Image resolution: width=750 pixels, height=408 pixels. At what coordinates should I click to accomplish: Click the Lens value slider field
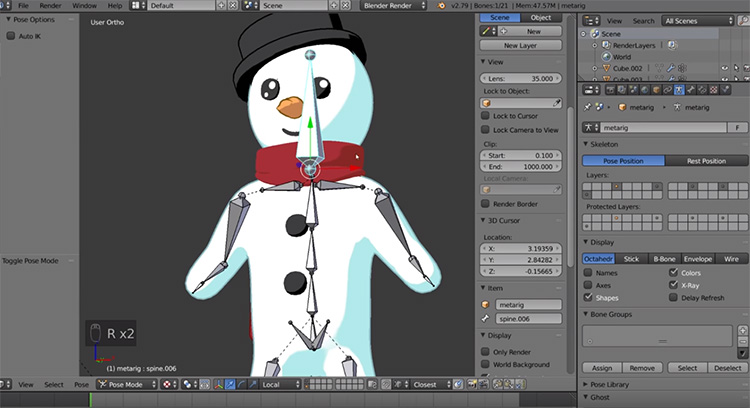click(x=520, y=78)
